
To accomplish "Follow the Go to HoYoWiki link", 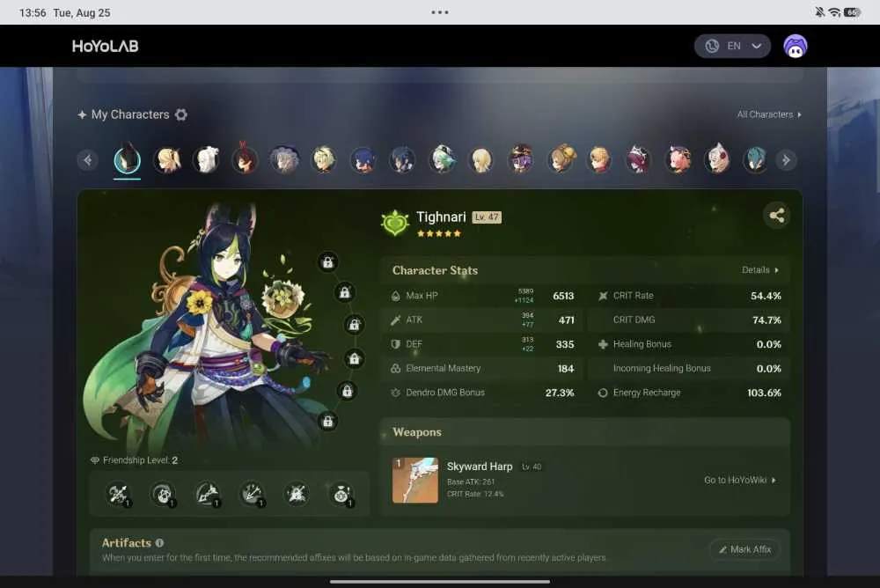I will (740, 481).
